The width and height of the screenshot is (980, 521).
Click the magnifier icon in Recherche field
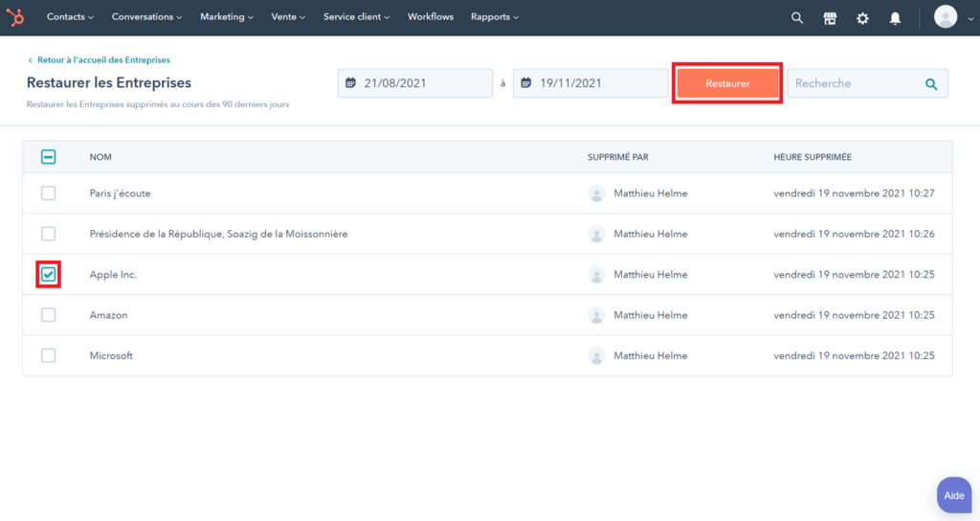pos(931,84)
